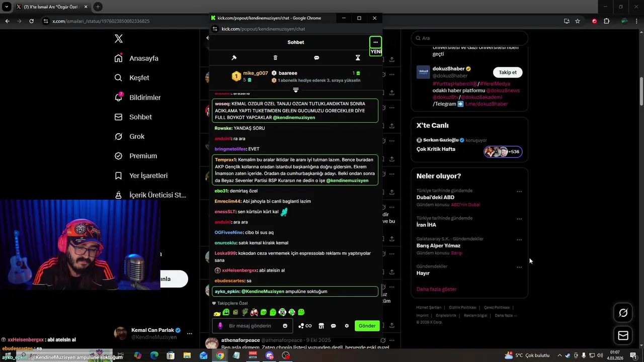Open the floating Grok button at the bottom right
Image resolution: width=644 pixels, height=362 pixels.
pos(623,313)
